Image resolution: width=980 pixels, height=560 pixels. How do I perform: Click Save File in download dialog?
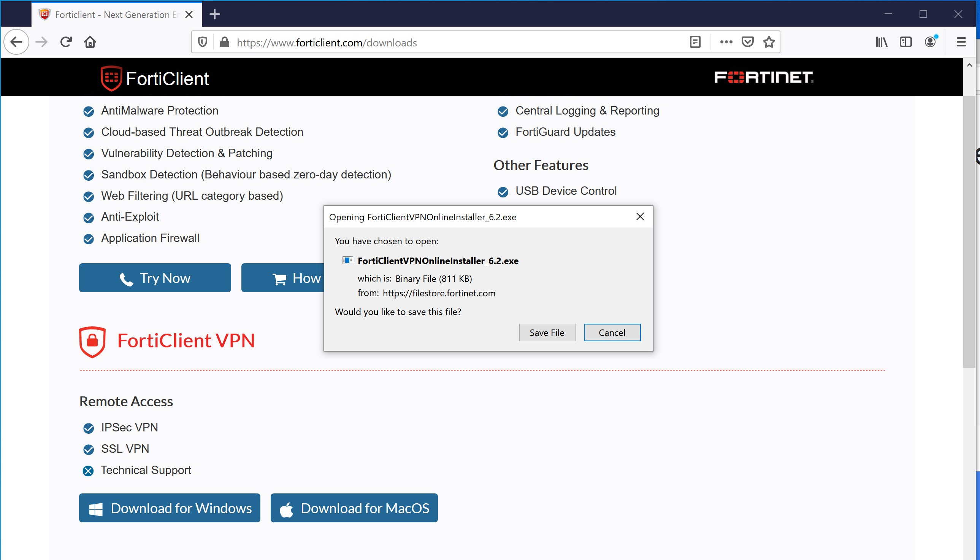click(x=547, y=332)
